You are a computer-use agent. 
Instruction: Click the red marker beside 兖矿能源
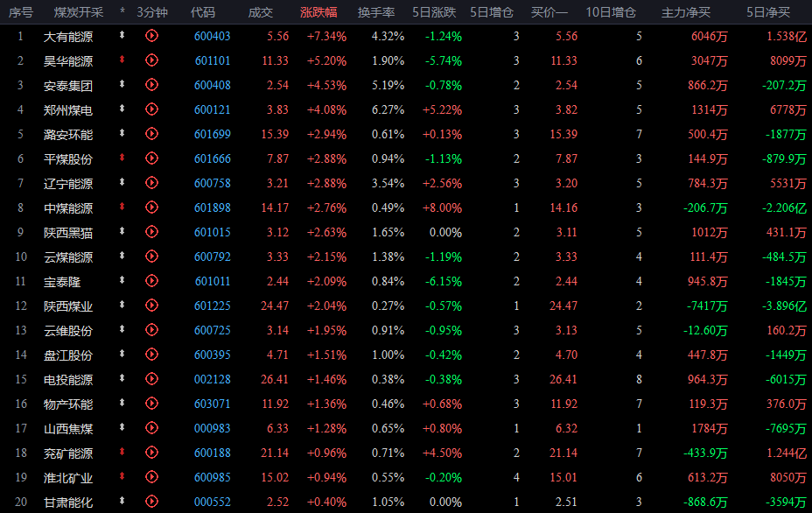click(122, 452)
